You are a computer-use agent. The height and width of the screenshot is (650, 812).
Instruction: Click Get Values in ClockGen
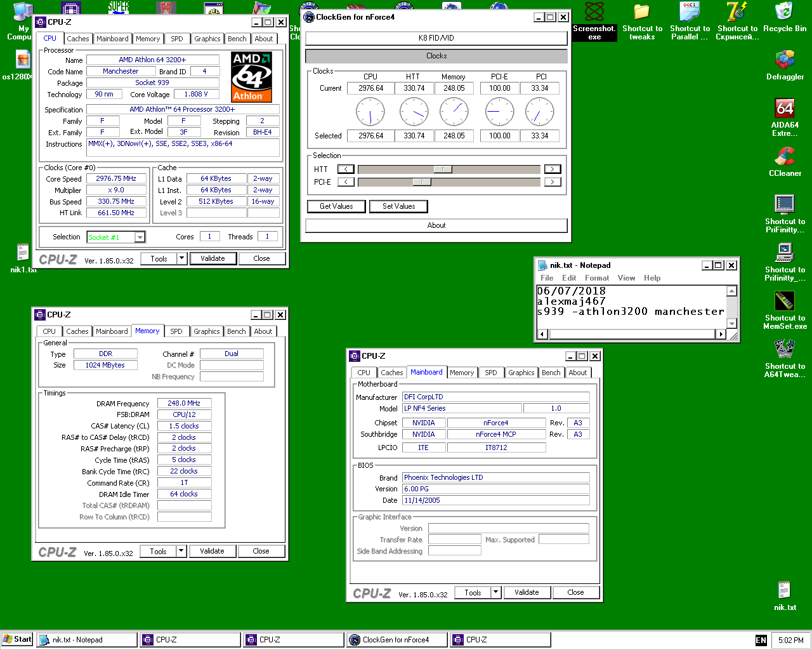coord(336,206)
